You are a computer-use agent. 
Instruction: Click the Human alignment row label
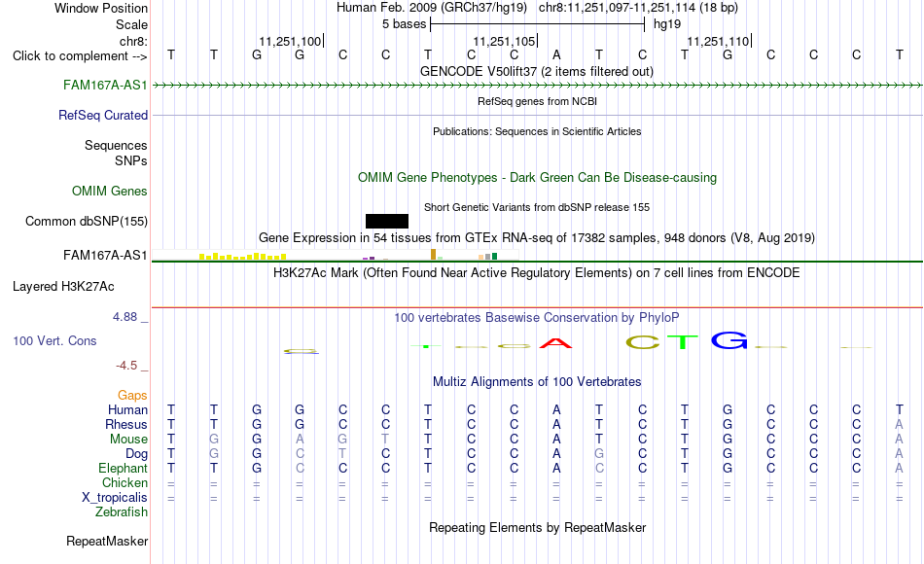tap(127, 409)
